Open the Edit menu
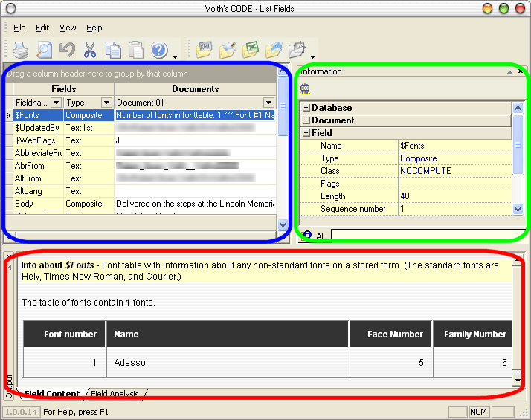Image resolution: width=531 pixels, height=420 pixels. pyautogui.click(x=42, y=28)
